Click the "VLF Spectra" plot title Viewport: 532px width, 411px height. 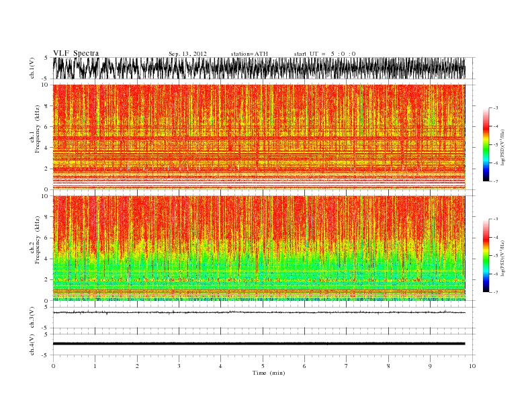click(x=76, y=53)
